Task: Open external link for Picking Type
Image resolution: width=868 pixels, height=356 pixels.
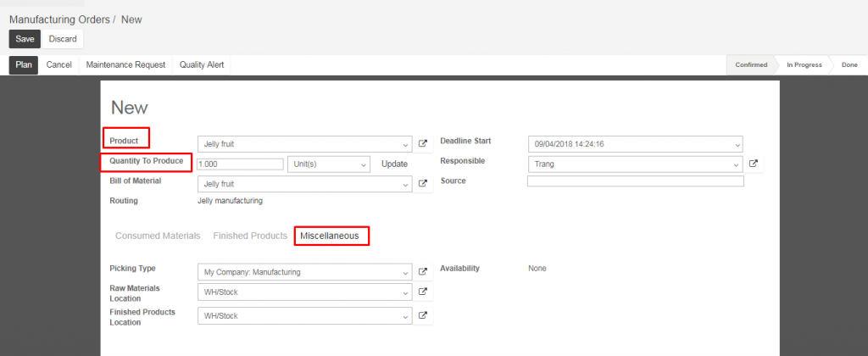Action: 423,272
